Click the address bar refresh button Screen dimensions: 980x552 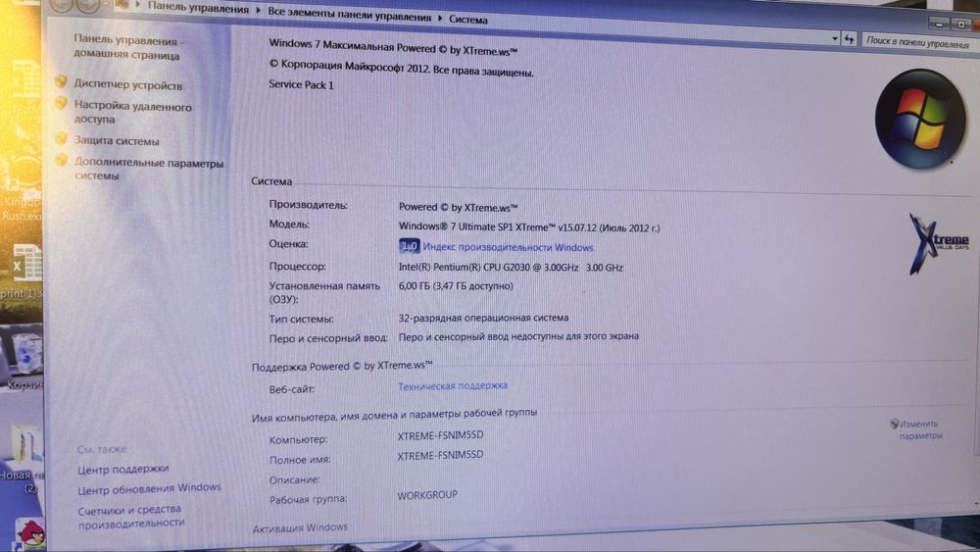pyautogui.click(x=849, y=39)
